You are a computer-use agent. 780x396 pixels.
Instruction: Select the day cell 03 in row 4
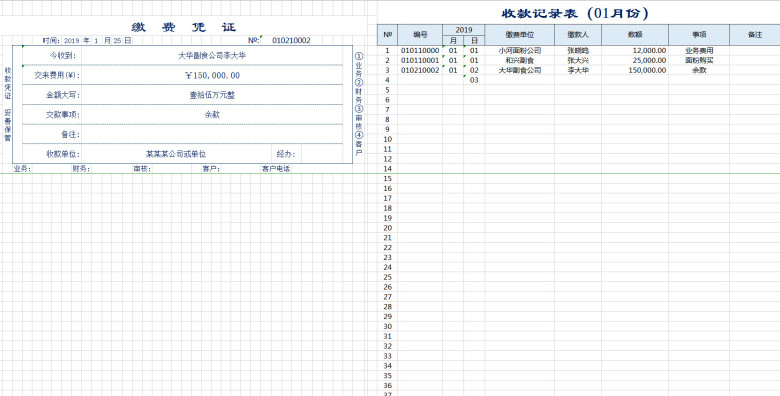[474, 81]
